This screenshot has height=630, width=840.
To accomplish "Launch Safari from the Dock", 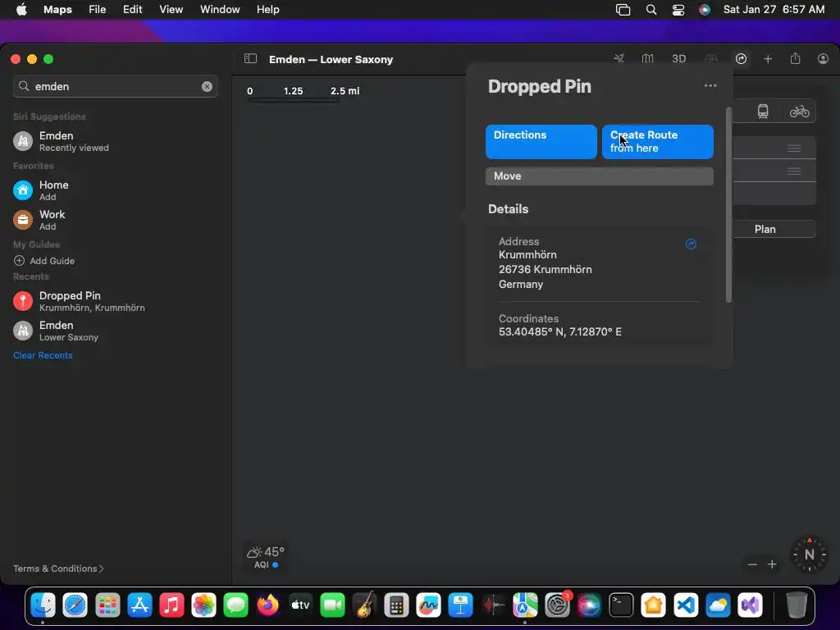I will (75, 605).
